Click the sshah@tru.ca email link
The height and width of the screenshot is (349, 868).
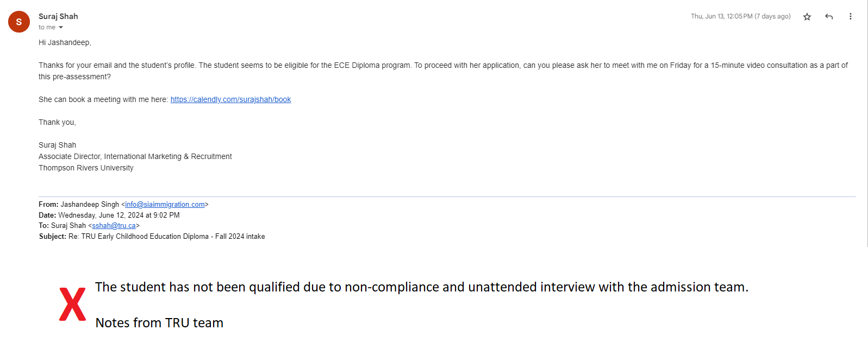[x=114, y=226]
